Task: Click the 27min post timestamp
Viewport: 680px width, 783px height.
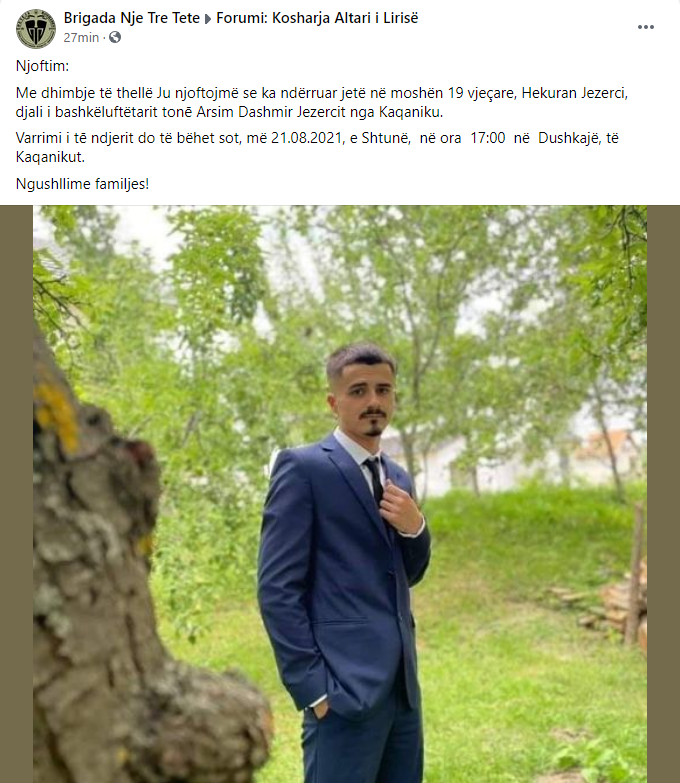Action: [81, 37]
